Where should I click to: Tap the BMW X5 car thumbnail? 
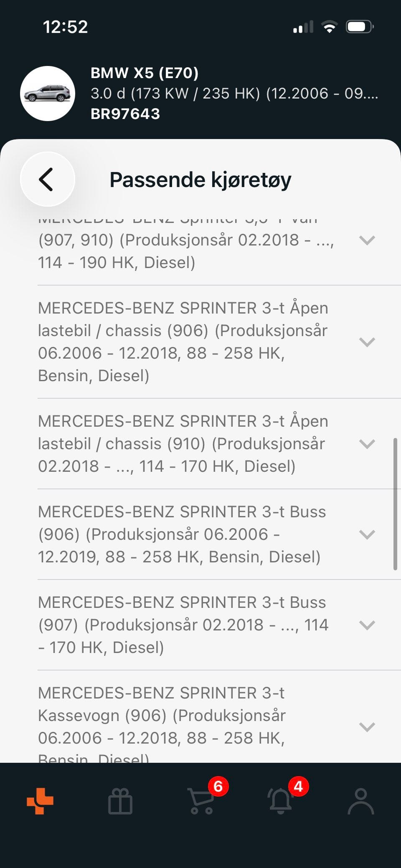48,94
